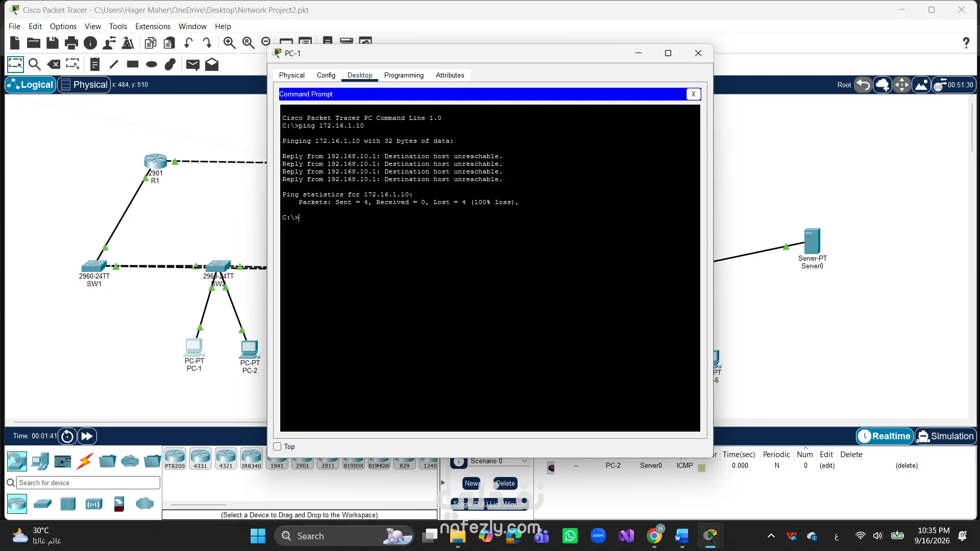Pick the 4331 router model

point(200,459)
